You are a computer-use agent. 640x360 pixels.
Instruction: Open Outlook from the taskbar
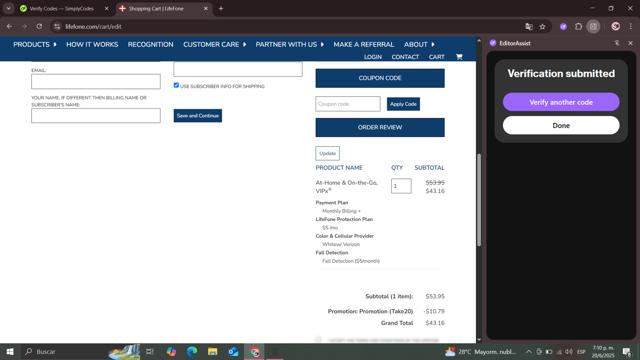tap(233, 351)
